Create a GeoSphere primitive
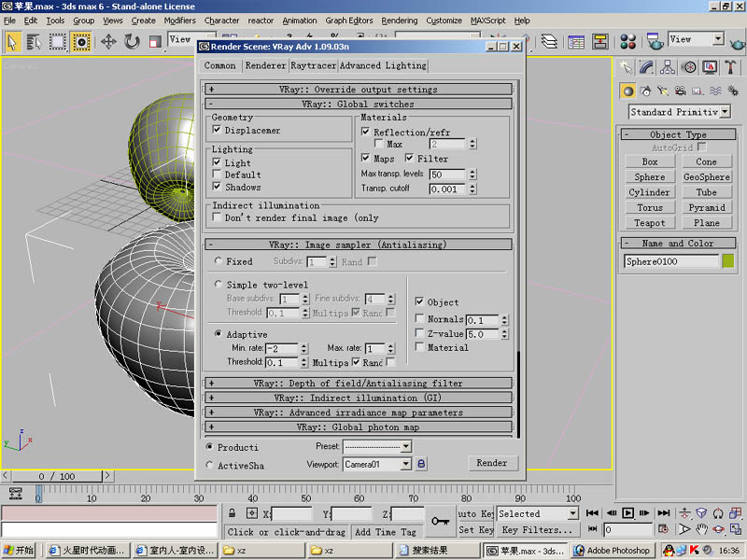The height and width of the screenshot is (560, 747). [x=707, y=177]
